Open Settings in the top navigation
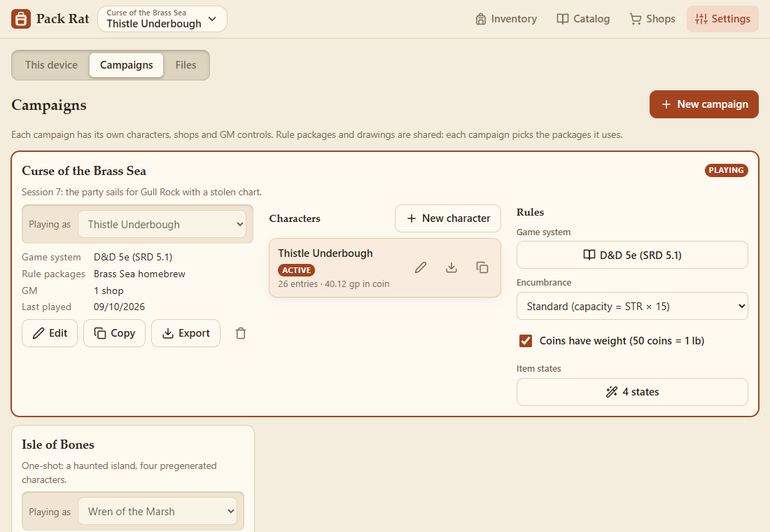 click(722, 19)
